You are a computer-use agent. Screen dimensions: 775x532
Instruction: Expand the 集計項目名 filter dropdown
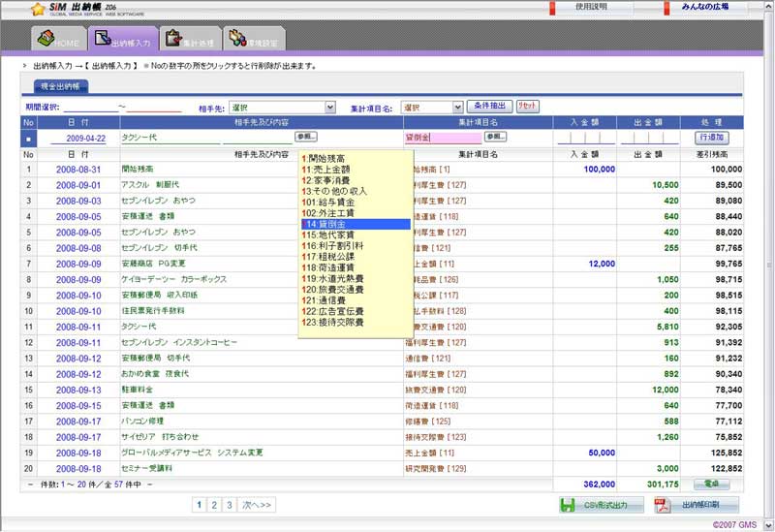(x=457, y=107)
